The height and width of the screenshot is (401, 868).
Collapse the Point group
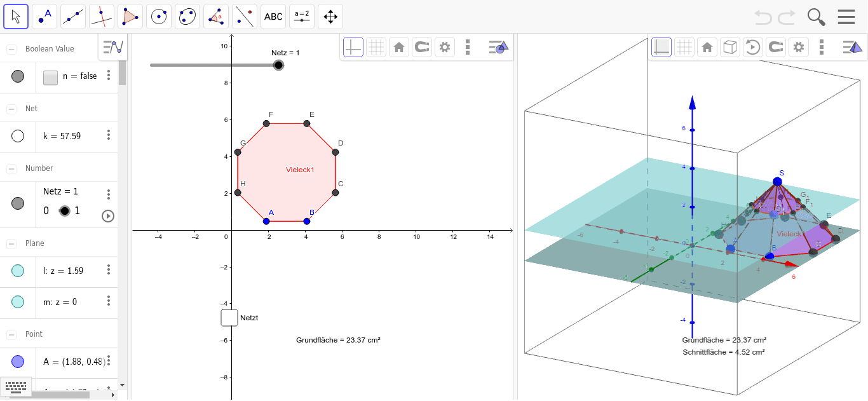[x=11, y=334]
